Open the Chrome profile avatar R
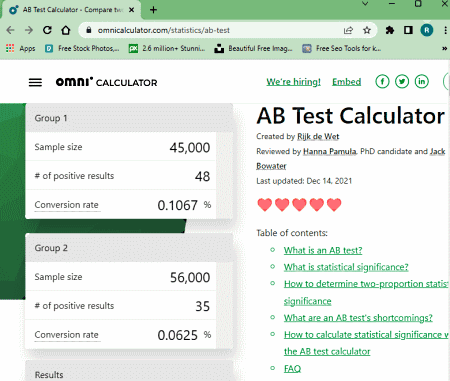The image size is (450, 381). pyautogui.click(x=427, y=30)
